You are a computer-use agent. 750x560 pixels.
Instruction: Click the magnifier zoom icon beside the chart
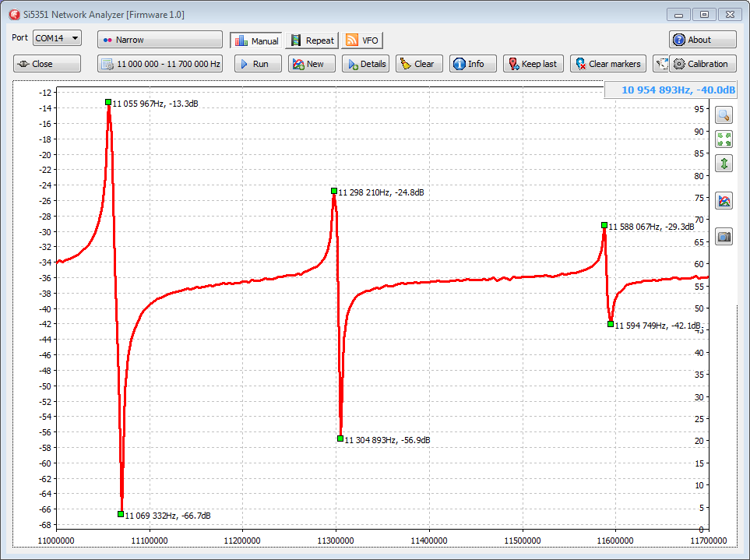[724, 115]
